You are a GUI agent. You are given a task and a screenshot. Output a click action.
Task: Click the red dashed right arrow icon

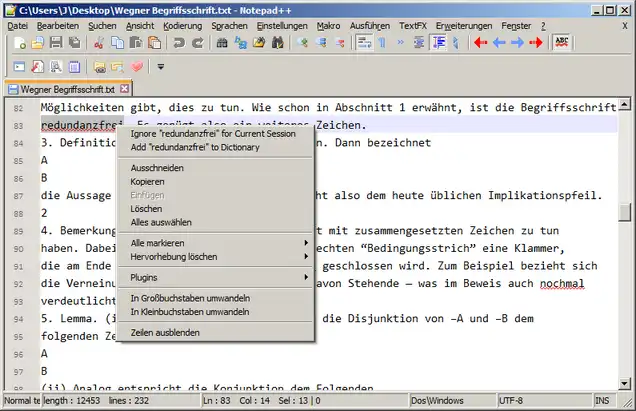(536, 43)
